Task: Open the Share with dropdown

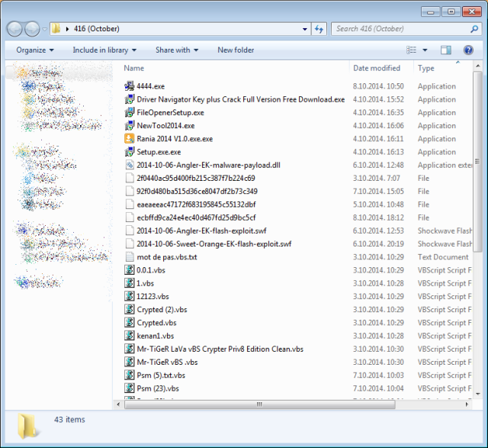Action: pos(177,50)
